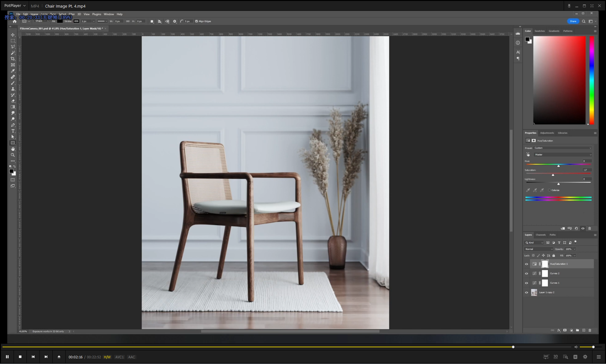Click the Photoshop Home icon
Image resolution: width=606 pixels, height=364 pixels.
[x=15, y=21]
